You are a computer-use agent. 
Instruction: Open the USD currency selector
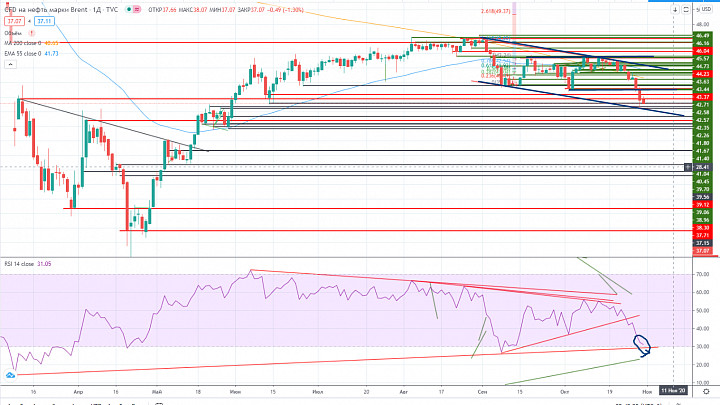pyautogui.click(x=704, y=9)
